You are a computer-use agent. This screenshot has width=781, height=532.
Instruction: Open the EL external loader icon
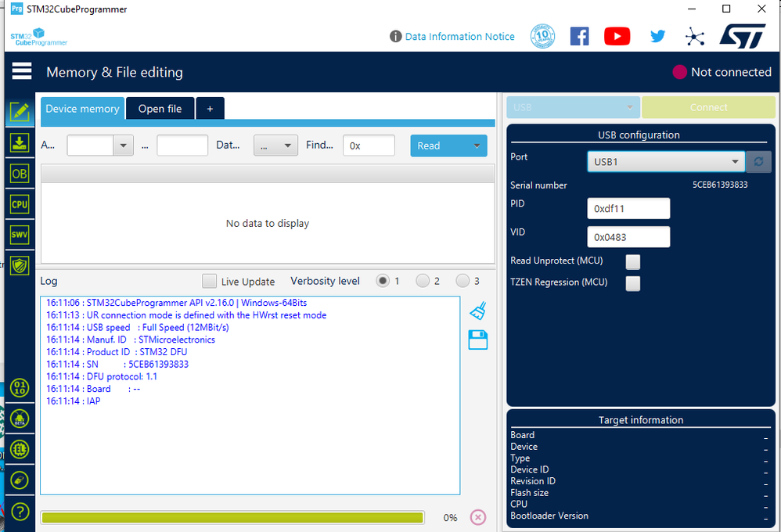pos(20,449)
